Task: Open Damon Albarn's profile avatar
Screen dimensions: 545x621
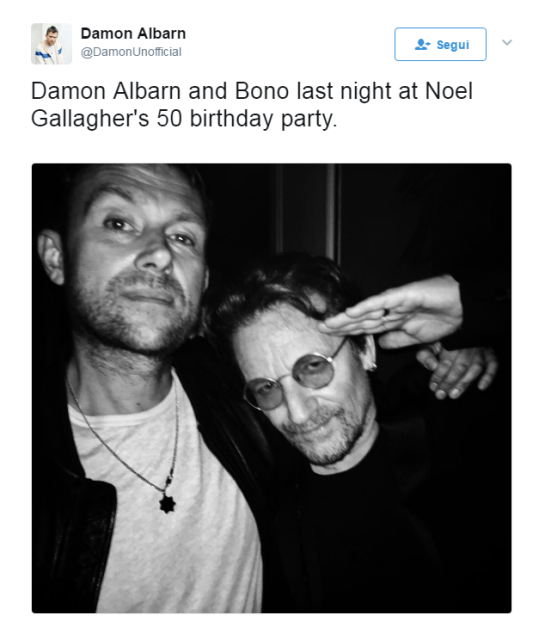Action: click(51, 44)
